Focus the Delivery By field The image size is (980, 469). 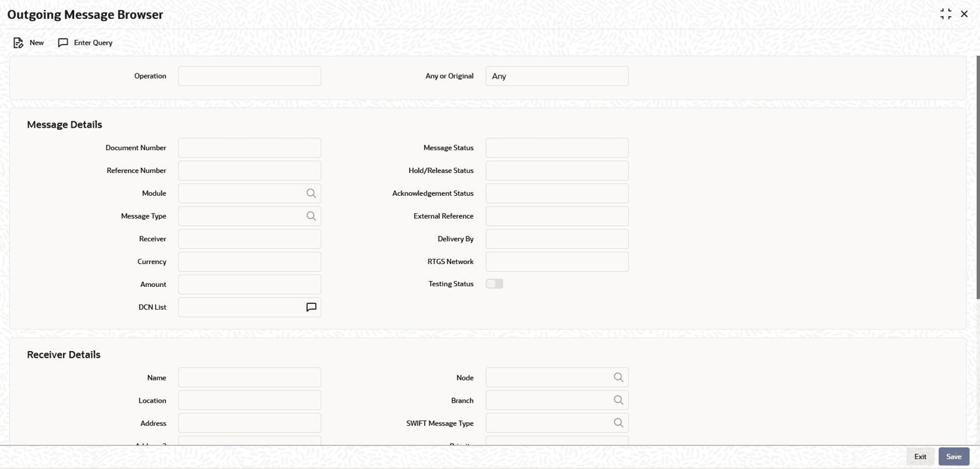[557, 239]
